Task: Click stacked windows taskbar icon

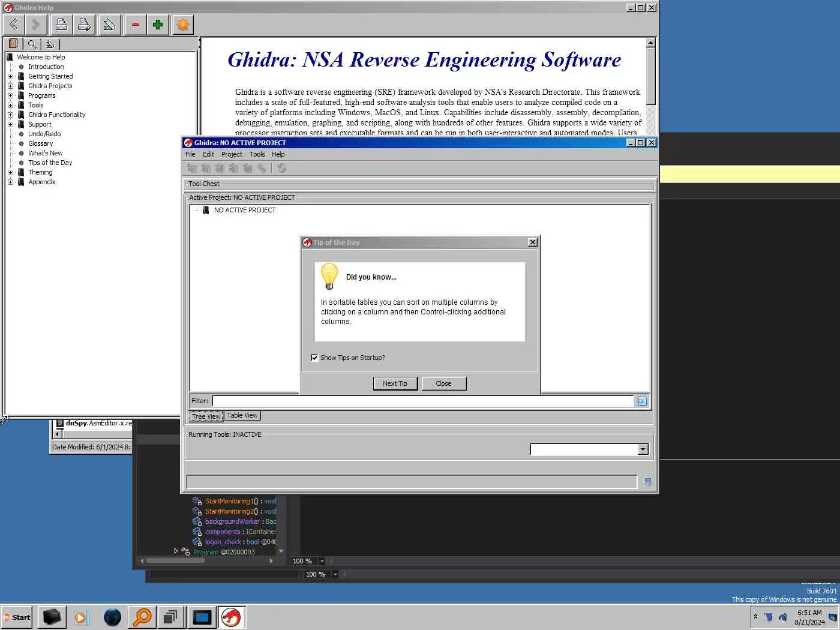Action: (x=171, y=617)
